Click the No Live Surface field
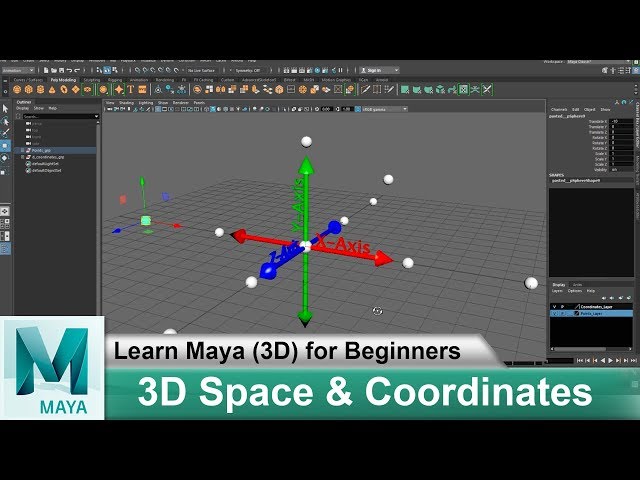 click(202, 71)
